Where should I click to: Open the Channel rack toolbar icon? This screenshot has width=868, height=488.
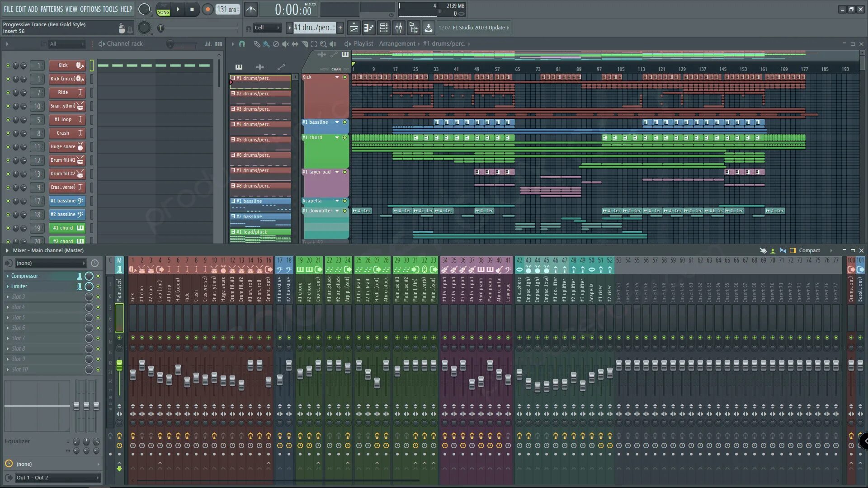[x=383, y=28]
